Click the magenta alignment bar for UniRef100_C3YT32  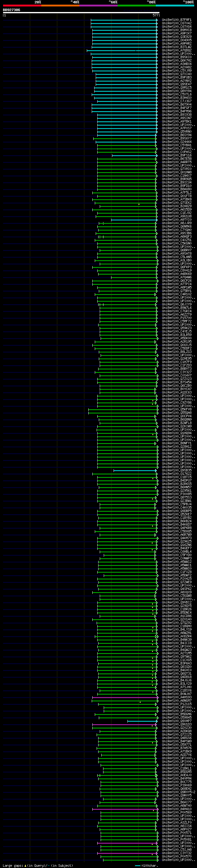coord(128,853)
